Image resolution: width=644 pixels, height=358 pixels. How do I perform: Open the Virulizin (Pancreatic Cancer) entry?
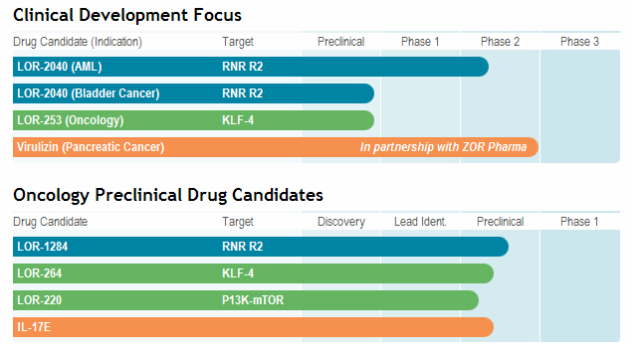(276, 147)
